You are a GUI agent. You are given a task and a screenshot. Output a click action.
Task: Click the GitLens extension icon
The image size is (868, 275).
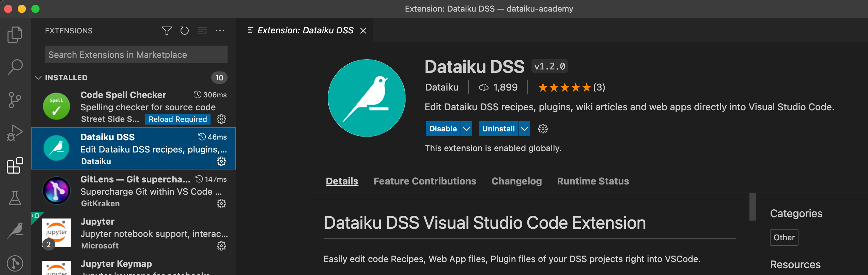(57, 191)
